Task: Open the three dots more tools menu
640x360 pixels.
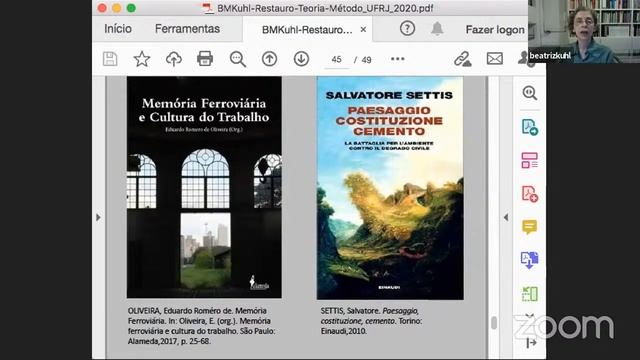Action: (398, 59)
